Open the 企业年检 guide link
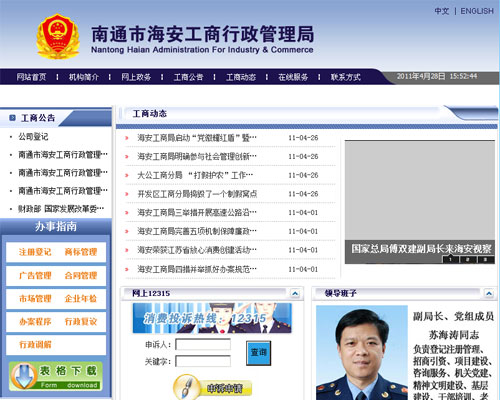Image resolution: width=500 pixels, height=400 pixels. tap(81, 298)
